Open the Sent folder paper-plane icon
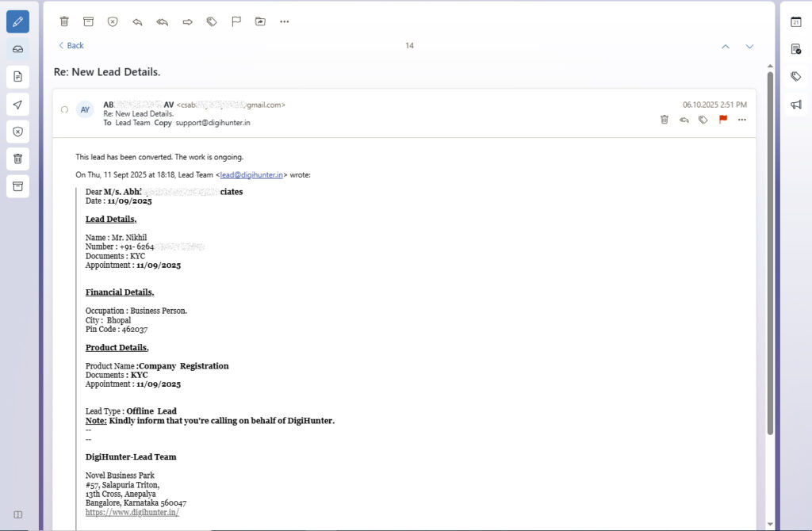The image size is (812, 531). pyautogui.click(x=17, y=105)
